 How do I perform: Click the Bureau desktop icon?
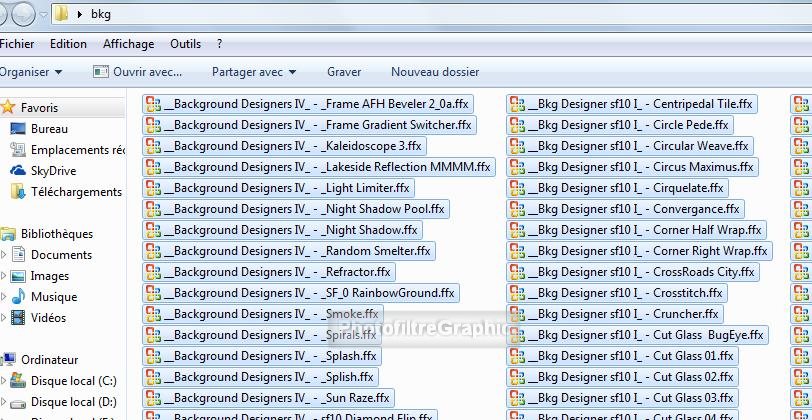(x=18, y=129)
